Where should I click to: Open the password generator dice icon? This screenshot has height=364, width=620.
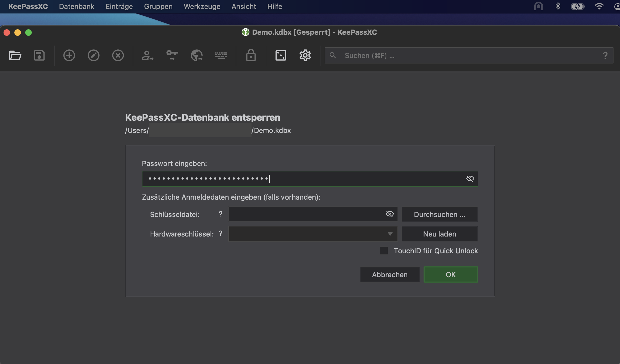click(x=281, y=56)
